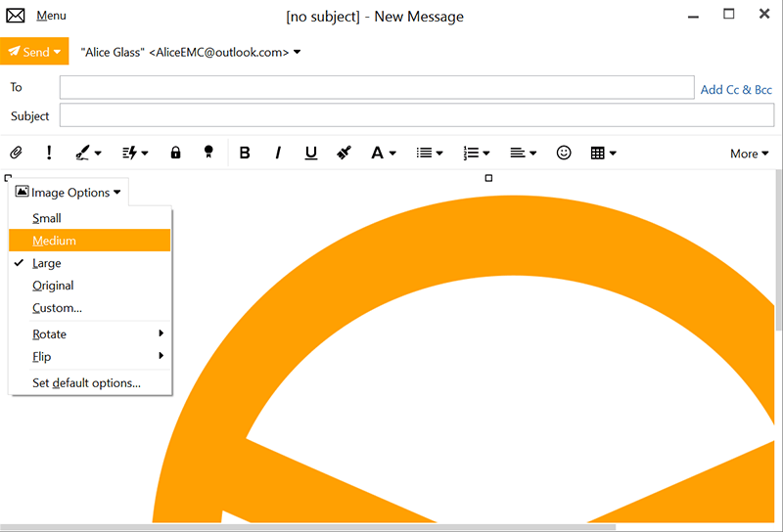Open the Send button dropdown arrow
The image size is (783, 532).
point(58,52)
